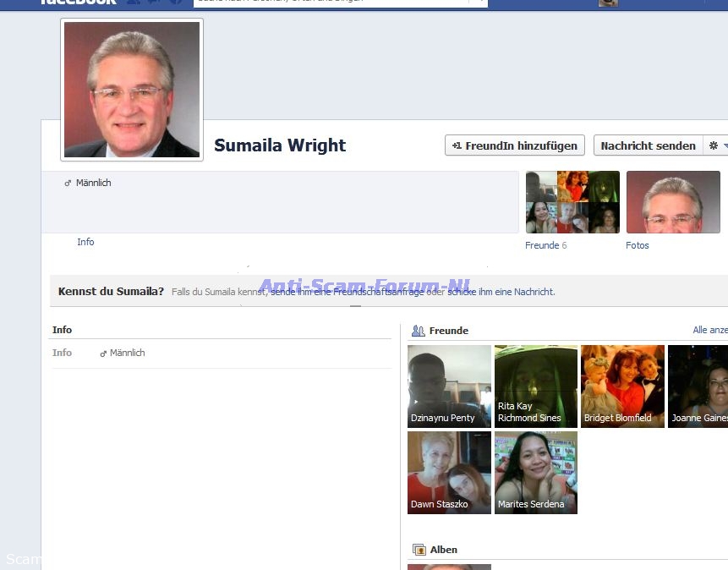Click the Nachricht senden button
The image size is (728, 570).
point(648,145)
